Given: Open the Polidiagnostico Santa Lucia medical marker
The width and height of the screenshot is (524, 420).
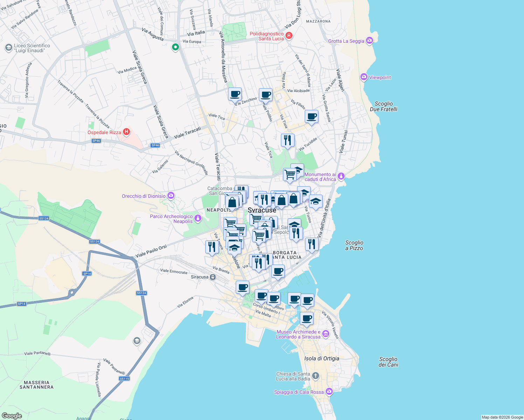Looking at the screenshot, I should click(x=288, y=35).
